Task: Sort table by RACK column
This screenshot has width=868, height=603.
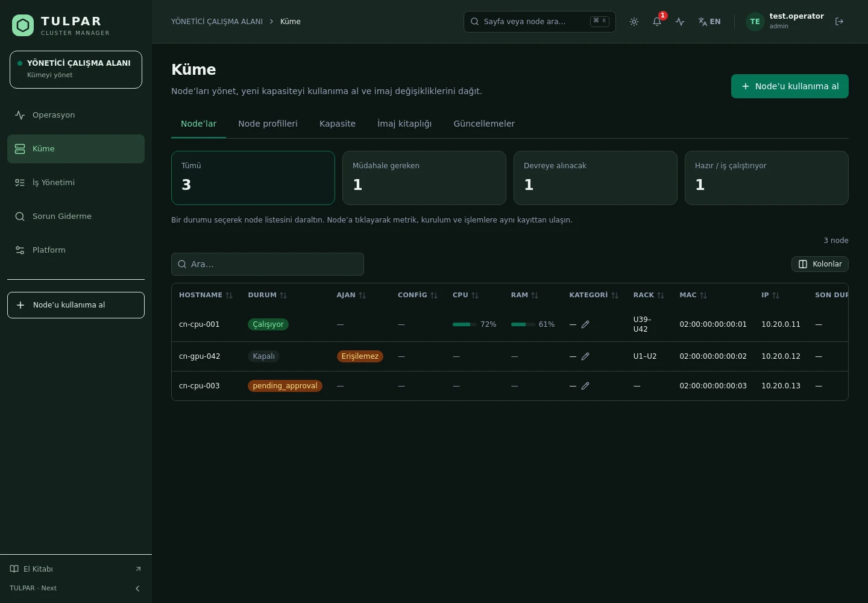Action: [649, 295]
